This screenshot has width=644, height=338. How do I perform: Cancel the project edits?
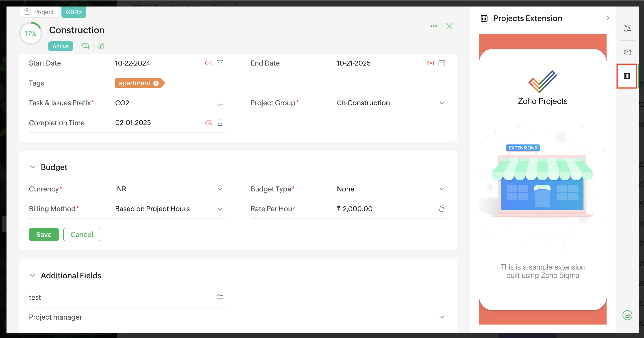[81, 235]
